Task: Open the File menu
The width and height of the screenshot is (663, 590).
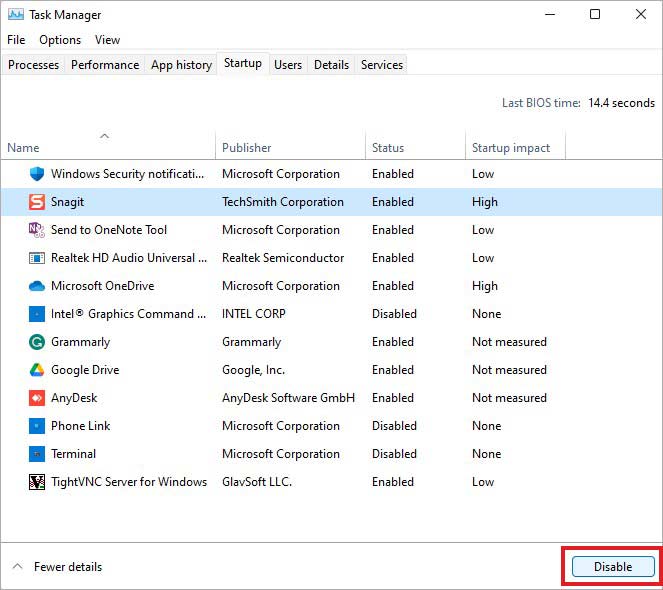Action: tap(16, 40)
